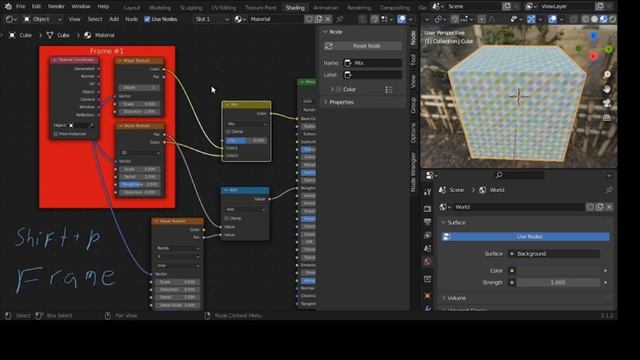Switch to the Animation workspace tab
Image resolution: width=640 pixels, height=360 pixels.
pos(326,8)
